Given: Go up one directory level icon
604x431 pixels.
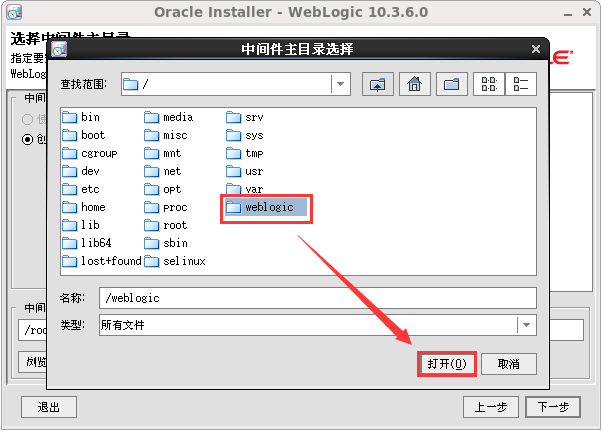Looking at the screenshot, I should point(378,84).
